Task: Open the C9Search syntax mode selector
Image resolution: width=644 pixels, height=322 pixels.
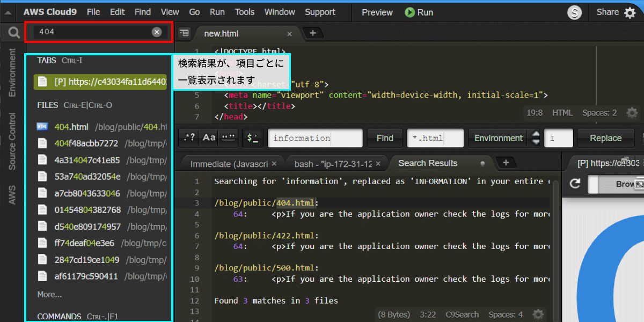Action: (462, 314)
